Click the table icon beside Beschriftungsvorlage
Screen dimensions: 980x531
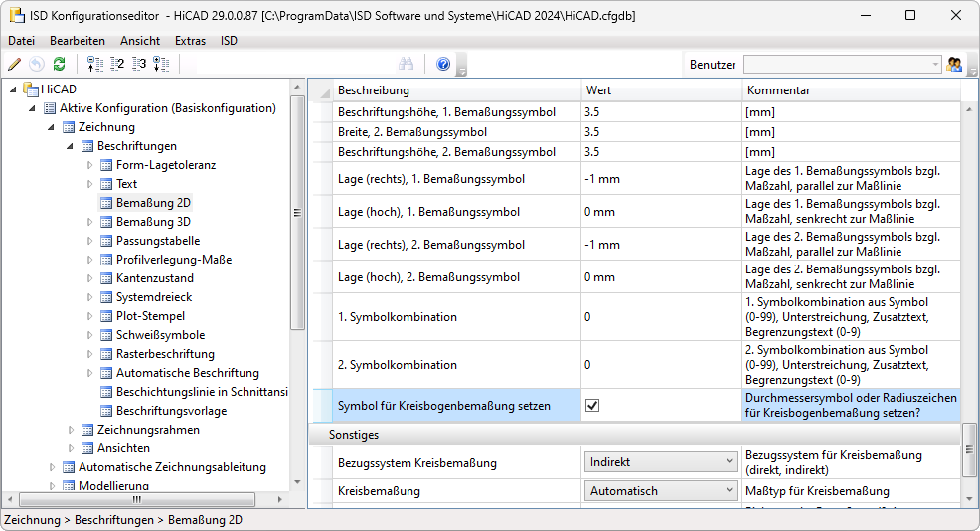tap(106, 411)
